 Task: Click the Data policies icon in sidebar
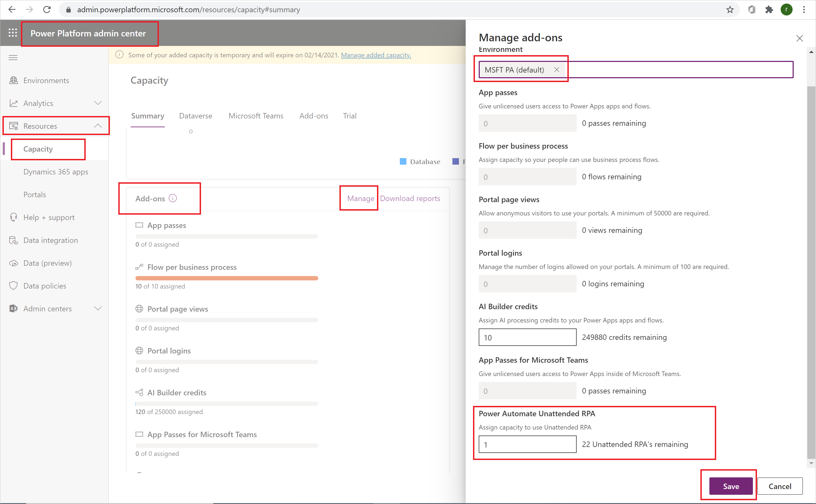click(x=13, y=286)
